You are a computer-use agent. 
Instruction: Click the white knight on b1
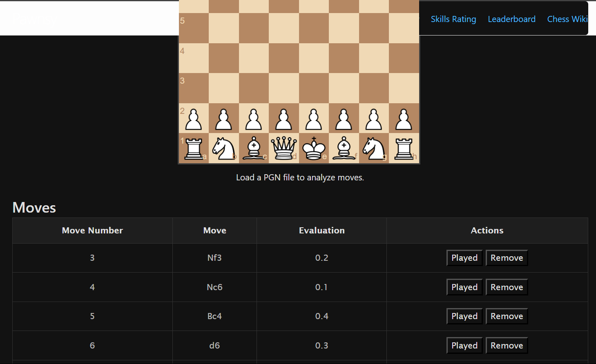tap(223, 148)
